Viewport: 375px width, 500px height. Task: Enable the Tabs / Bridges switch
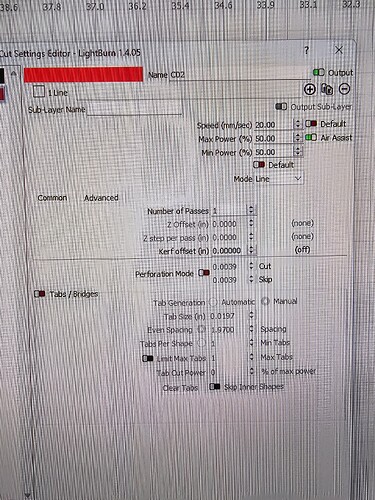tap(40, 294)
